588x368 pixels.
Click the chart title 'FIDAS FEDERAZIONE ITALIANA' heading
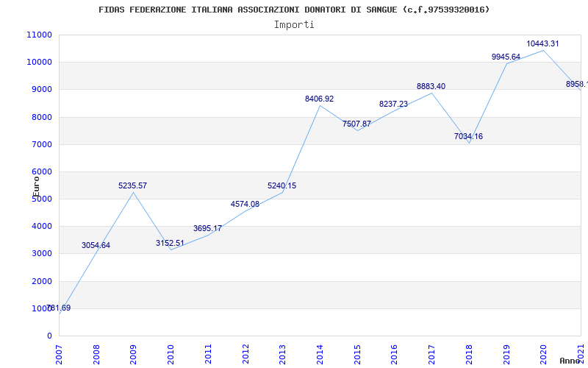[x=295, y=10]
